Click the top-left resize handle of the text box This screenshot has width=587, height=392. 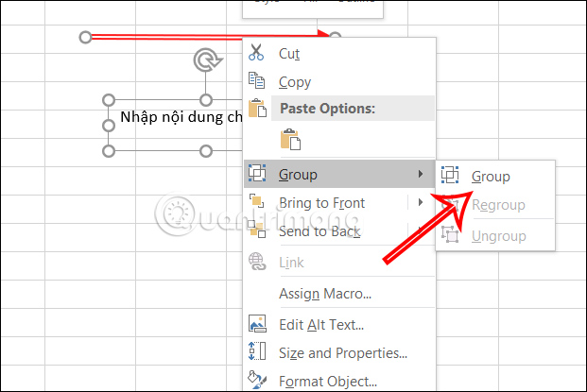click(x=109, y=100)
